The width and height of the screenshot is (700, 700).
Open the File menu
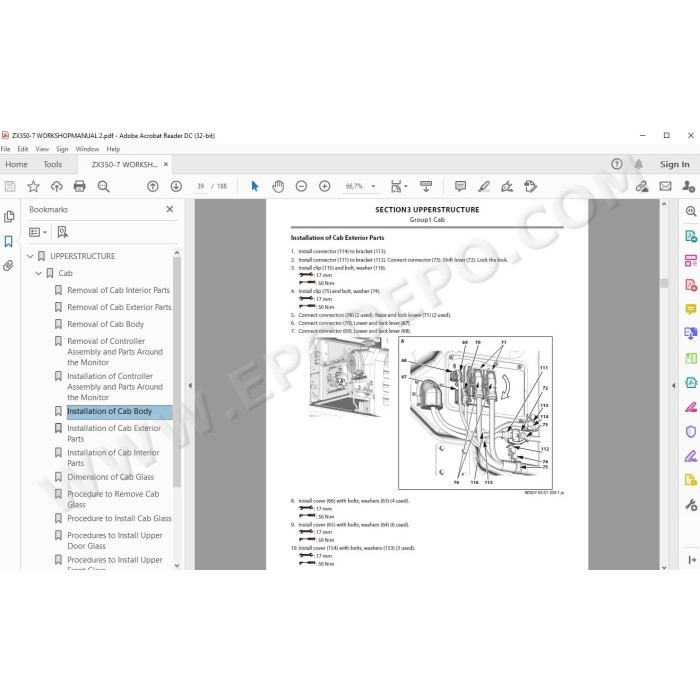click(x=5, y=149)
